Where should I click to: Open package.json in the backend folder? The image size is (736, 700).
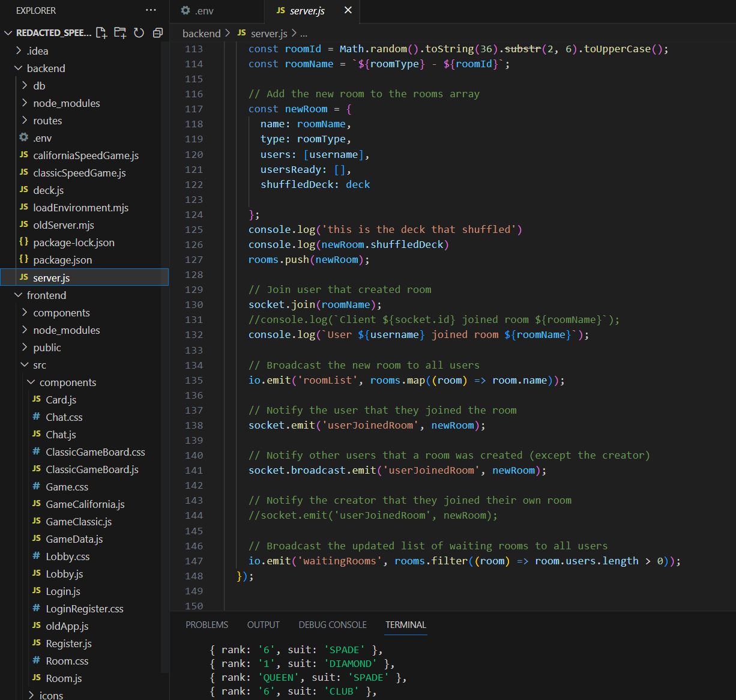click(62, 260)
